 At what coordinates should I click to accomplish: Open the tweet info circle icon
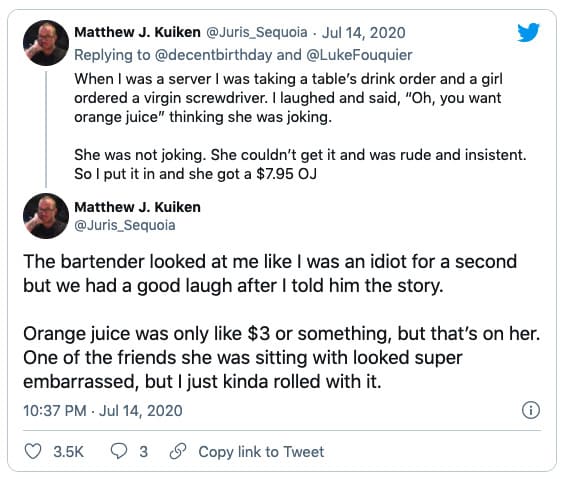(531, 410)
